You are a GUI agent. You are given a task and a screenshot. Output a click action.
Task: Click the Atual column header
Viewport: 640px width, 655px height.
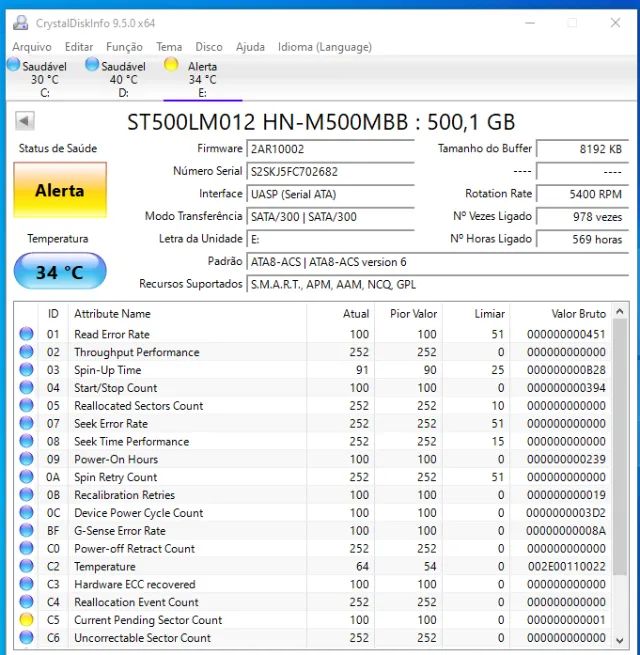[340, 314]
